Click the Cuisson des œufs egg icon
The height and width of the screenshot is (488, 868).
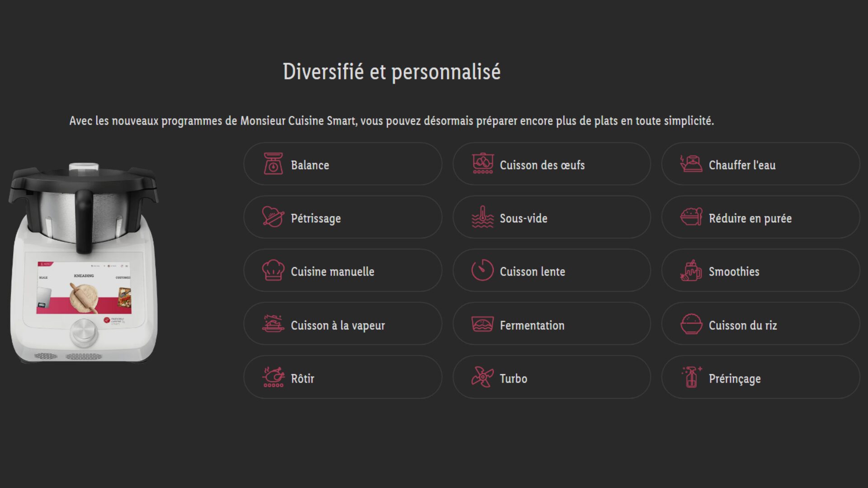[482, 164]
